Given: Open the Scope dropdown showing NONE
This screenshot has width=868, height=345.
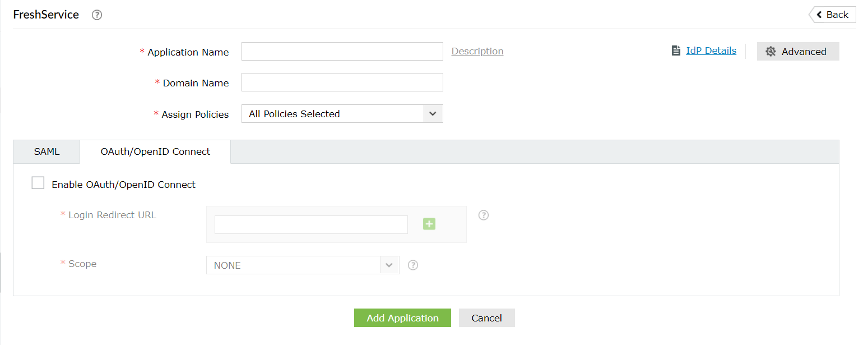Looking at the screenshot, I should pos(303,265).
